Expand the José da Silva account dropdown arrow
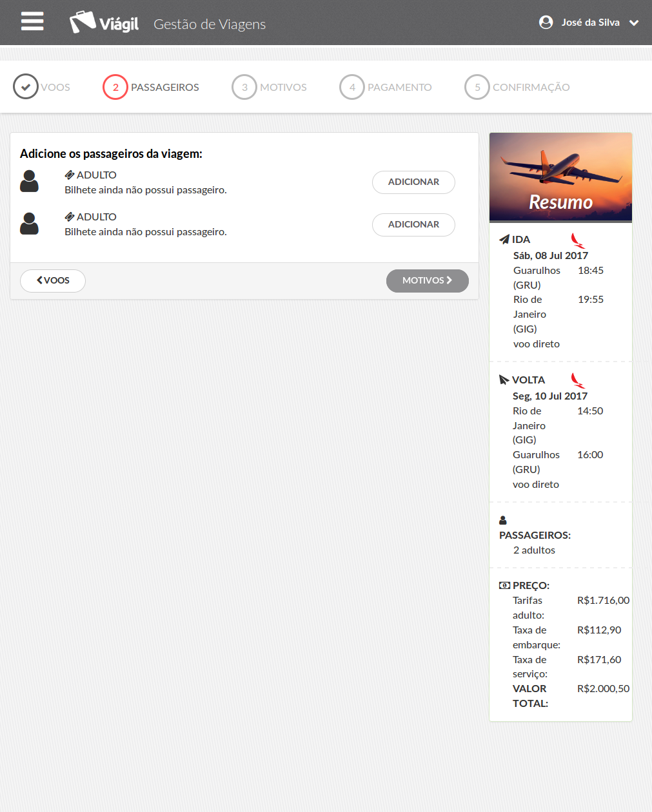The width and height of the screenshot is (652, 812). (x=634, y=23)
